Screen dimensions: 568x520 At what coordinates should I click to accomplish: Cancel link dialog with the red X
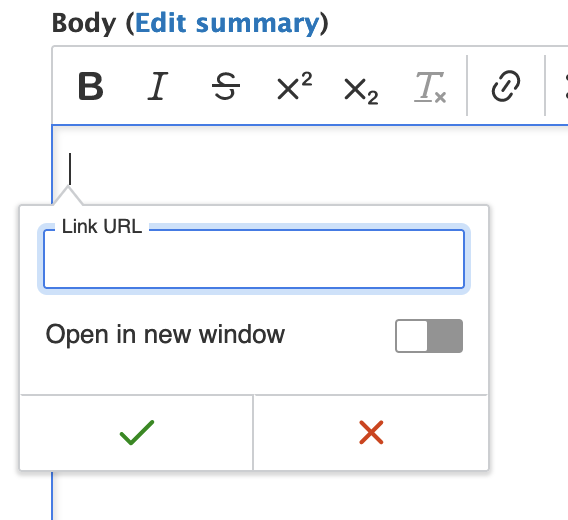coord(371,432)
